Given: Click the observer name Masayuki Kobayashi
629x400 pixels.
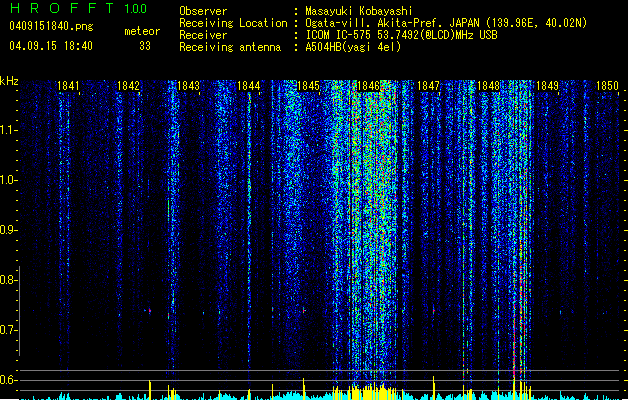Looking at the screenshot, I should 359,12.
